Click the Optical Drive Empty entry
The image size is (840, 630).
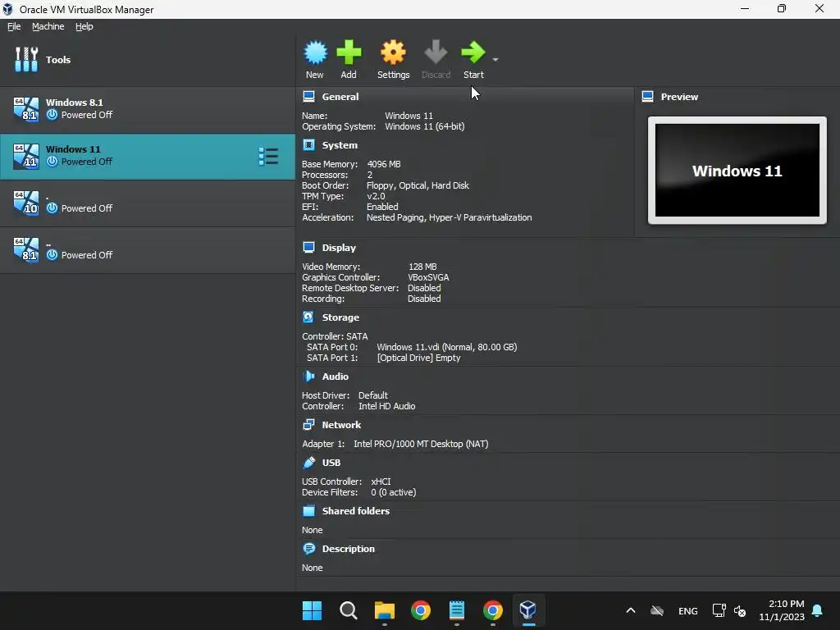(418, 358)
